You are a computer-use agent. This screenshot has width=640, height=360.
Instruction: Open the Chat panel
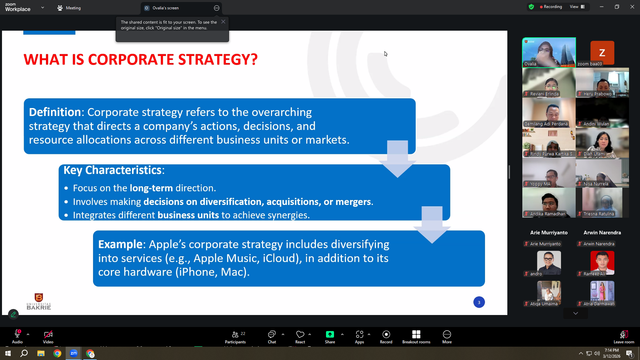coord(271,337)
